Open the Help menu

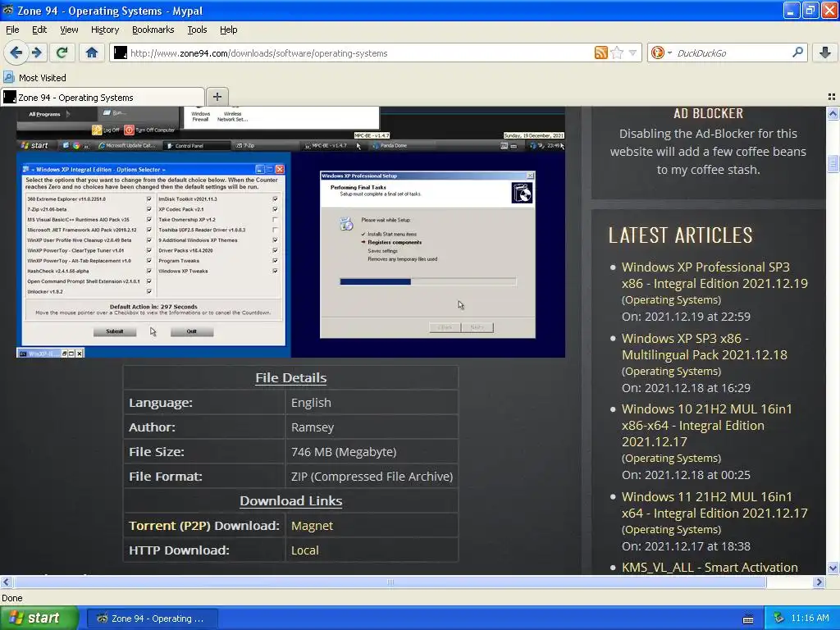[229, 30]
